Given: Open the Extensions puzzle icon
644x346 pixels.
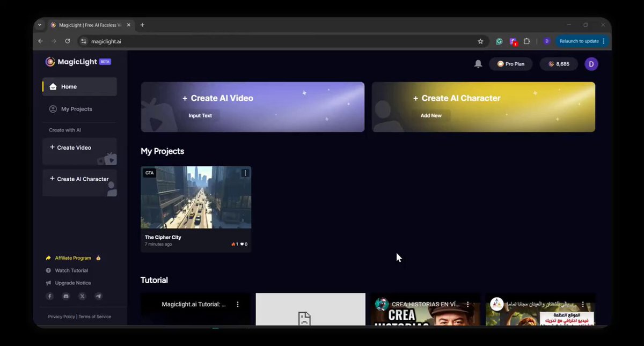Looking at the screenshot, I should (526, 41).
